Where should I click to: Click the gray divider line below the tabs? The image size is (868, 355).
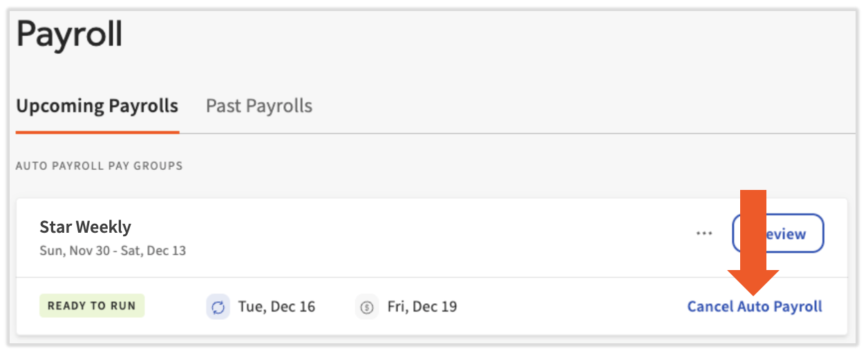click(x=518, y=133)
